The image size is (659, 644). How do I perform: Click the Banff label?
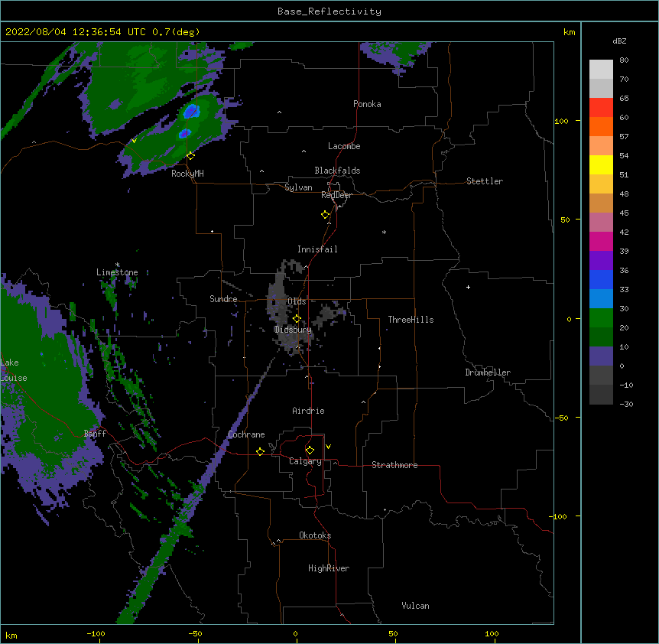(x=95, y=434)
